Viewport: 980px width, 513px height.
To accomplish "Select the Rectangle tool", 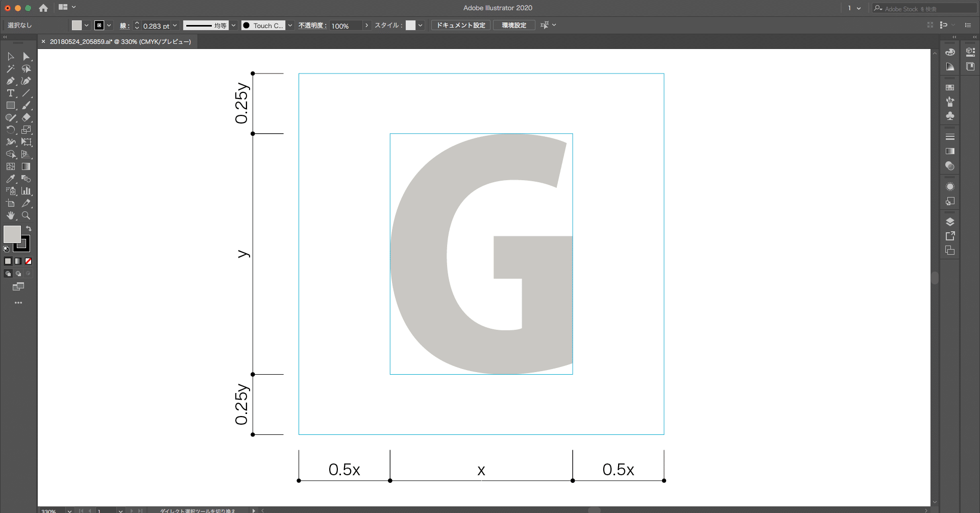I will tap(10, 105).
